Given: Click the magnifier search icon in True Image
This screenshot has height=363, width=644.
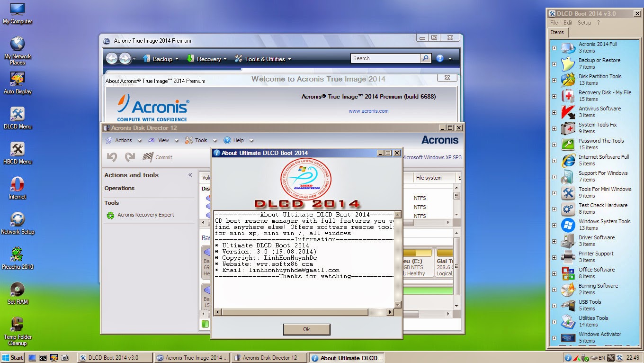Looking at the screenshot, I should coord(426,58).
